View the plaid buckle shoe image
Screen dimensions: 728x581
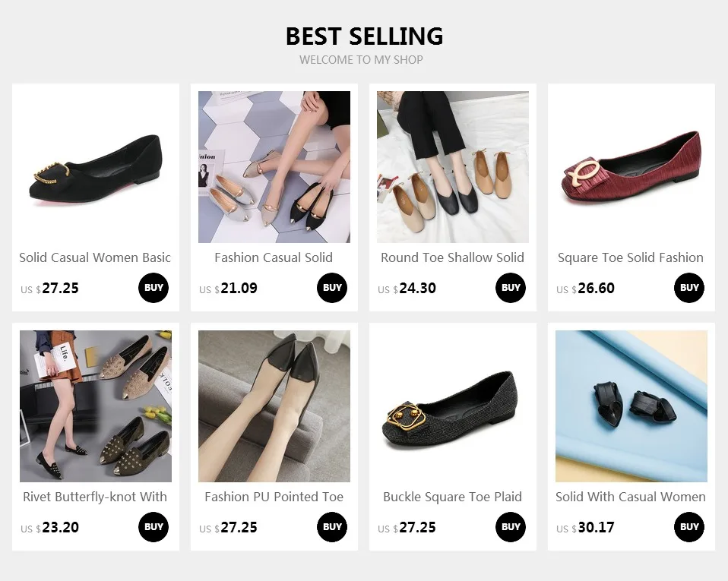[453, 406]
